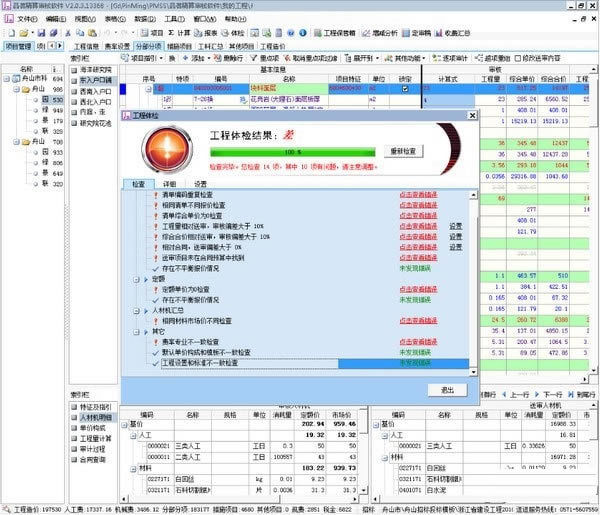
Task: Click the 体检 toolbar icon
Action: click(x=231, y=32)
